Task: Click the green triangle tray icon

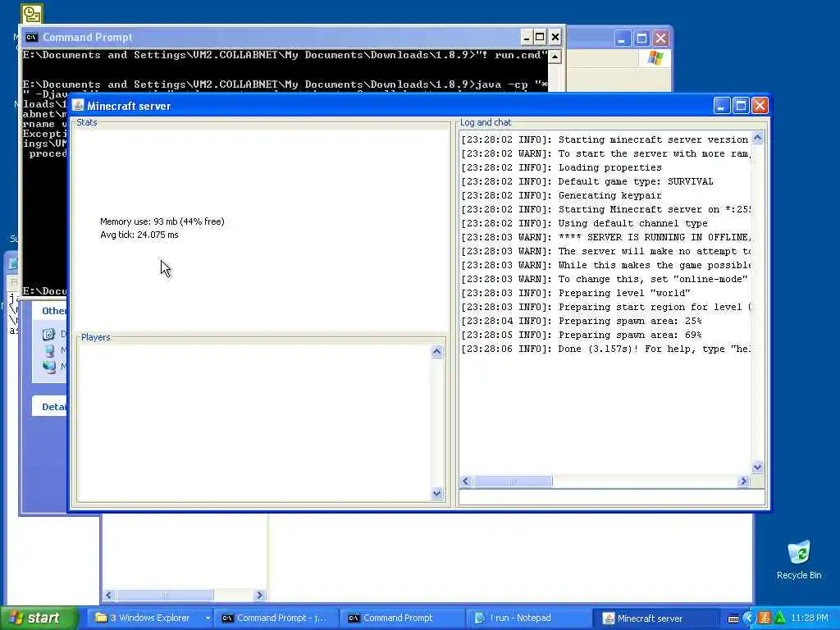Action: pyautogui.click(x=779, y=618)
